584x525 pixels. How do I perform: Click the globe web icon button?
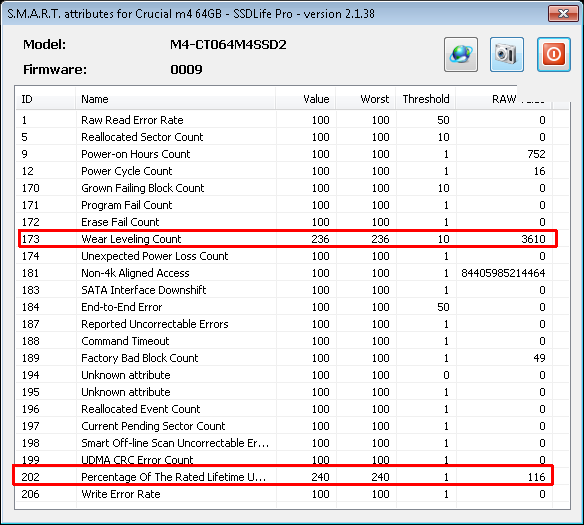click(461, 54)
